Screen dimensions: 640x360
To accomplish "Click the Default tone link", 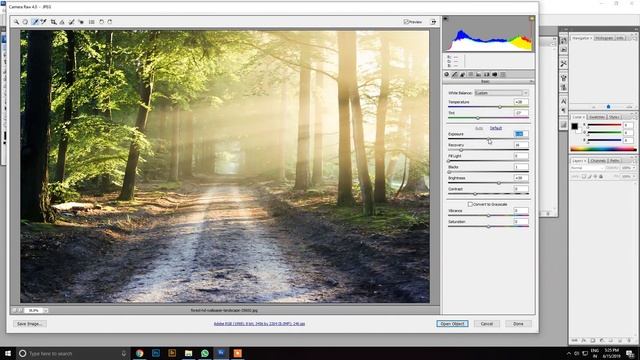I will 496,128.
